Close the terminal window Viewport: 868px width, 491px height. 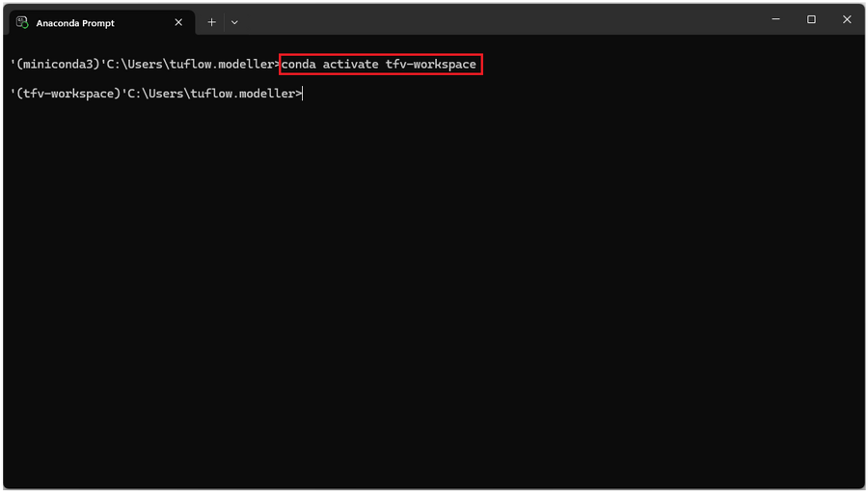(847, 19)
